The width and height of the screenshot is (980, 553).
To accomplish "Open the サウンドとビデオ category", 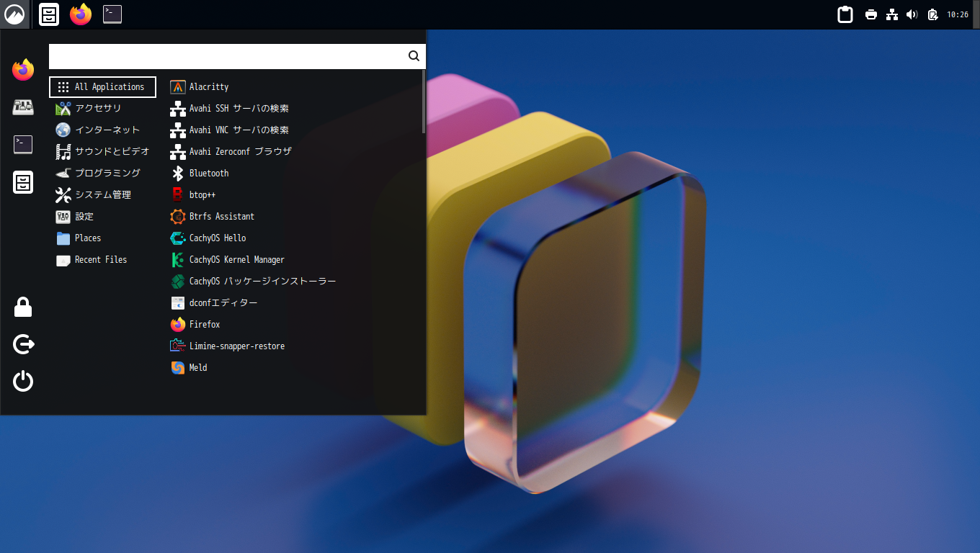I will tap(102, 152).
